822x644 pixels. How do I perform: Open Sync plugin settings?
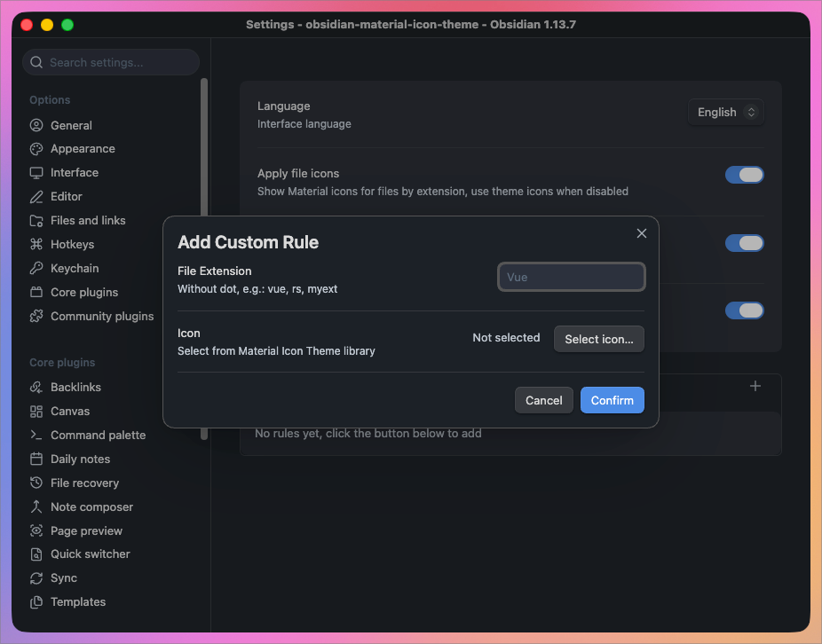(63, 578)
